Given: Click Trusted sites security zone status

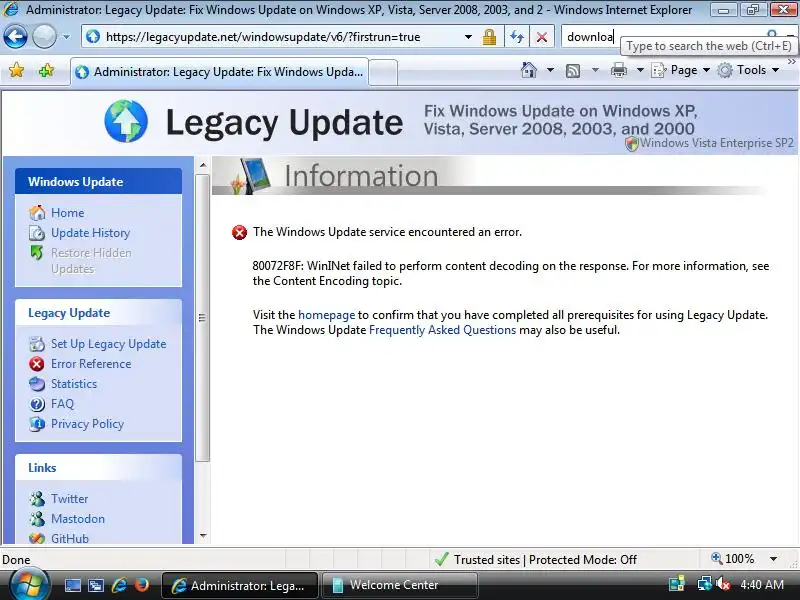Looking at the screenshot, I should point(536,560).
